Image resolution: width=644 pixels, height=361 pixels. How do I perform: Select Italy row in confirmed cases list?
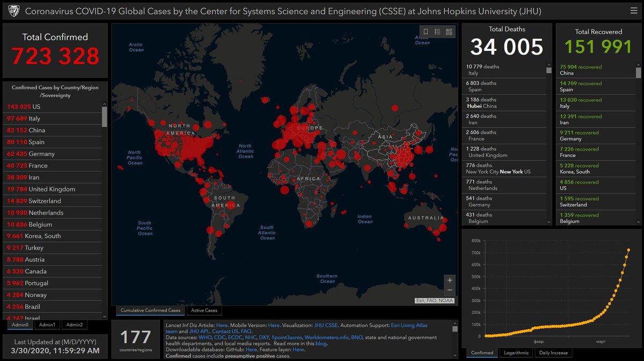click(x=52, y=119)
